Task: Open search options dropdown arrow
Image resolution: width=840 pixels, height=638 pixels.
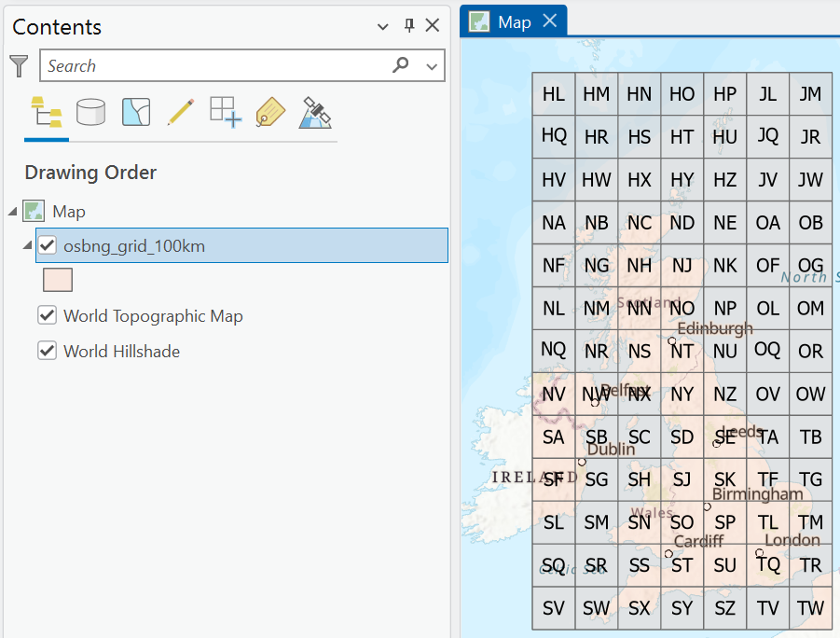Action: (432, 66)
